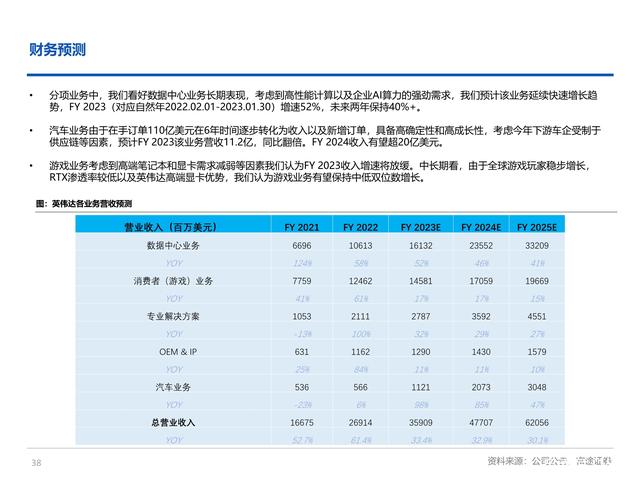Click OEM & IP cell 1290
640x480 pixels.
(421, 352)
